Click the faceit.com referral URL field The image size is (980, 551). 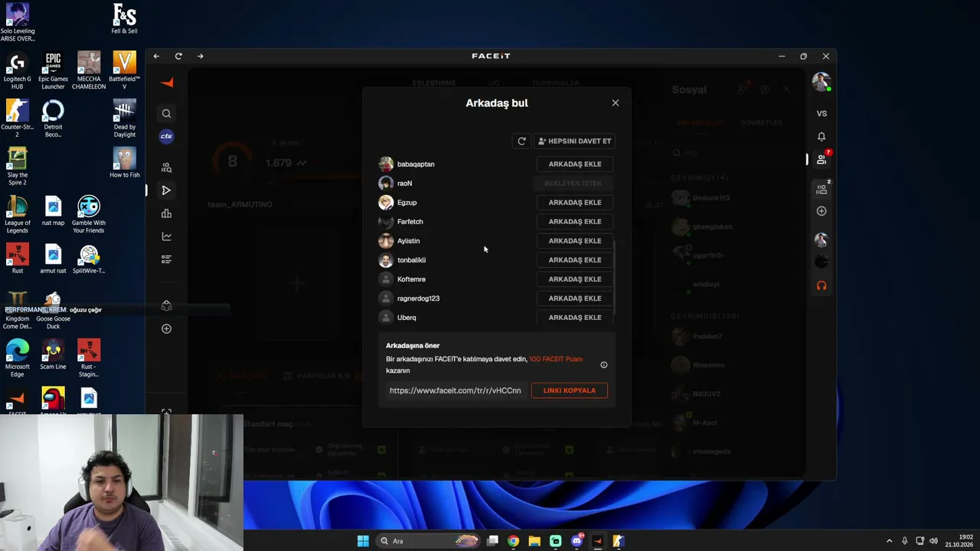pyautogui.click(x=455, y=390)
